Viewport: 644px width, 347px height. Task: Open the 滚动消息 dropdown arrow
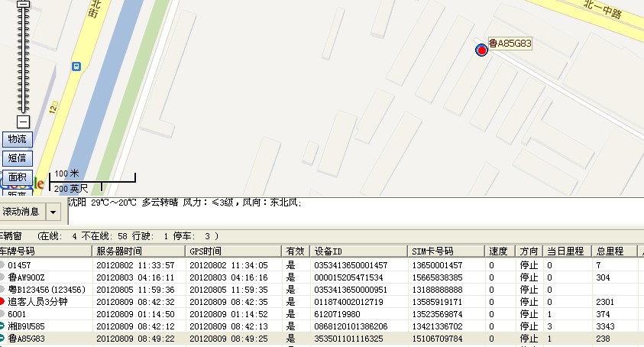[53, 212]
